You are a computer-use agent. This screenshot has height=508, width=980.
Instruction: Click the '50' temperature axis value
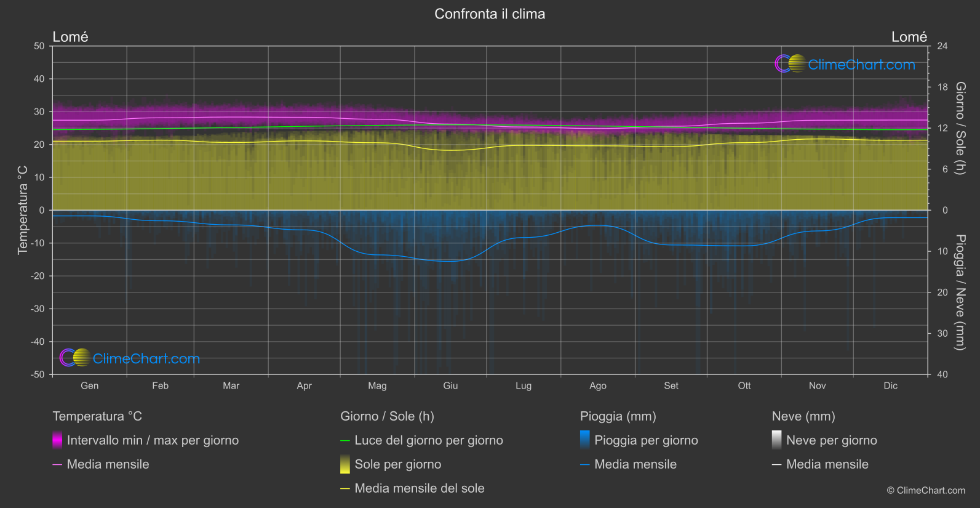39,46
